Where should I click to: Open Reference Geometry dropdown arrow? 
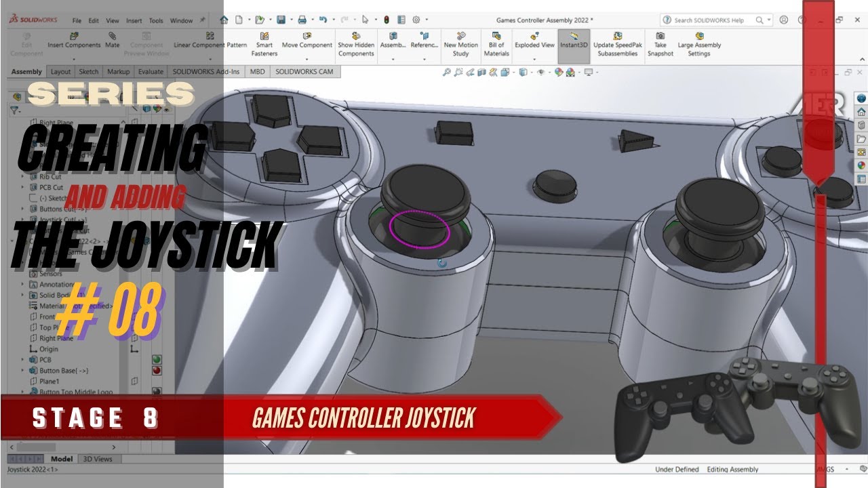point(425,59)
